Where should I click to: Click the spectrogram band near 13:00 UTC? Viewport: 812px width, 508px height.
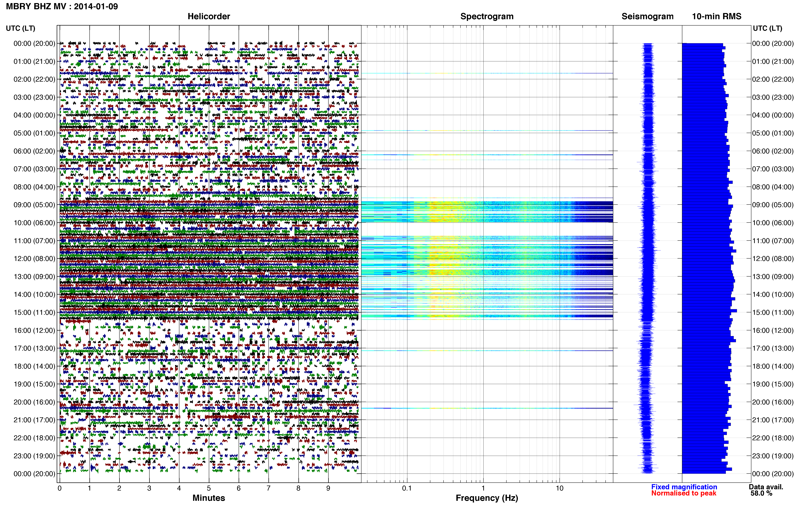point(487,272)
